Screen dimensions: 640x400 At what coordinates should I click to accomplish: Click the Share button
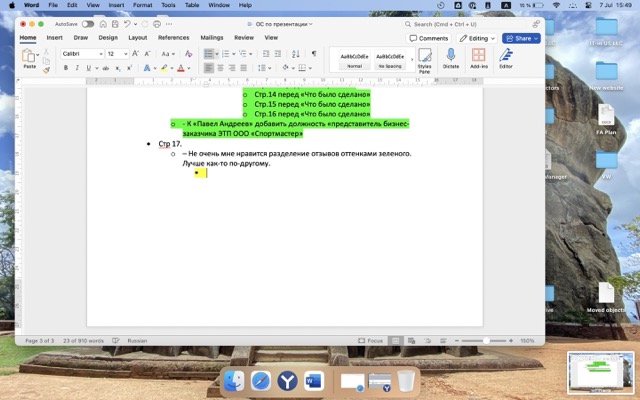pos(521,38)
